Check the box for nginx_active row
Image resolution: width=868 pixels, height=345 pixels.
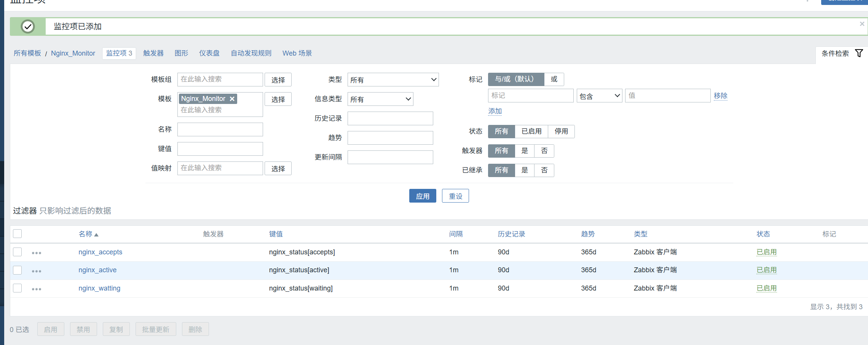tap(18, 270)
